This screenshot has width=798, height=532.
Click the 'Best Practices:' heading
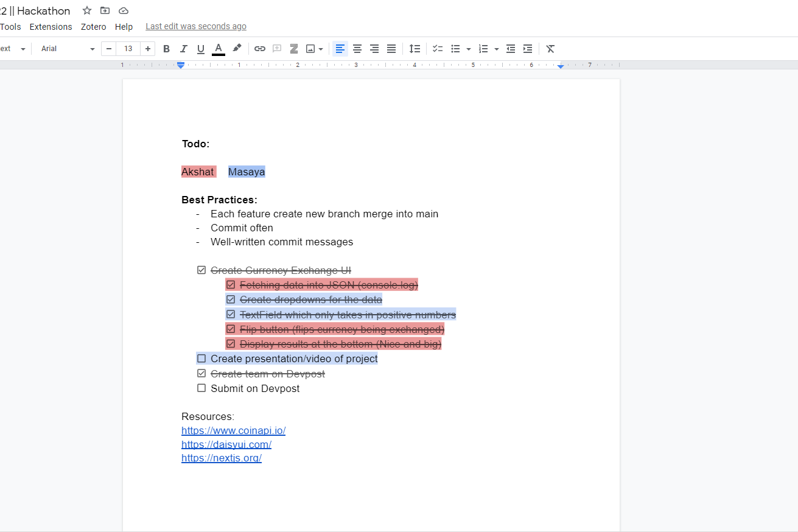[x=219, y=200]
